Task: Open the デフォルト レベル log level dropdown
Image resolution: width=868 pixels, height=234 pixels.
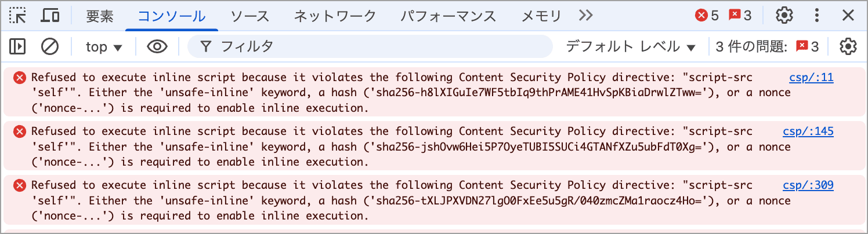Action: pyautogui.click(x=631, y=47)
